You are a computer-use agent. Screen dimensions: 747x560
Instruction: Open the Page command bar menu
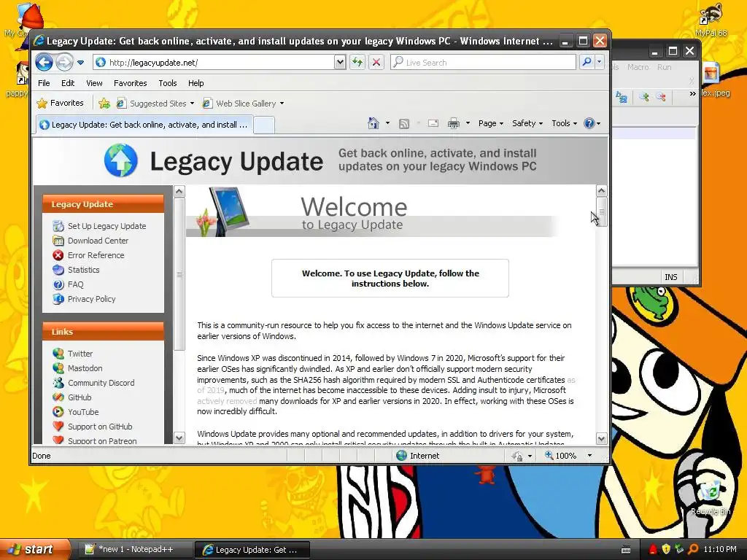(x=491, y=123)
